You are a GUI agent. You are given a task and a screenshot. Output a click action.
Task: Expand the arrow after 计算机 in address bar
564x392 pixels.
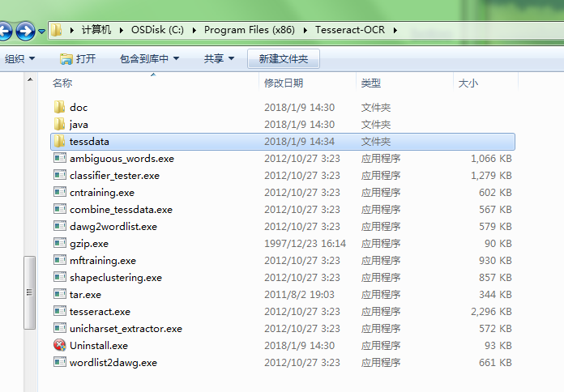click(122, 30)
